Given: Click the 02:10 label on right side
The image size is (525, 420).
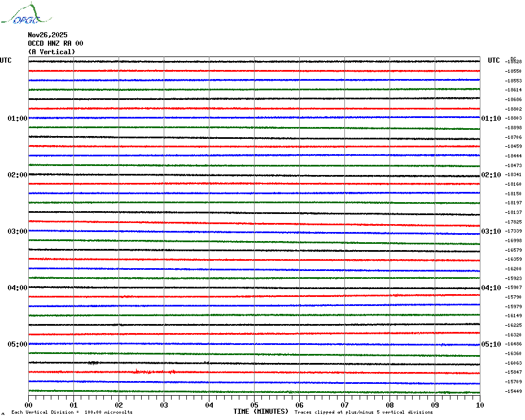Looking at the screenshot, I should click(x=491, y=175).
